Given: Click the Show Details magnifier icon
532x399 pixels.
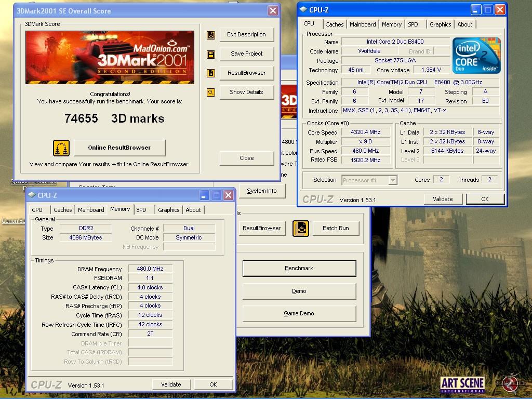Looking at the screenshot, I should pos(211,92).
